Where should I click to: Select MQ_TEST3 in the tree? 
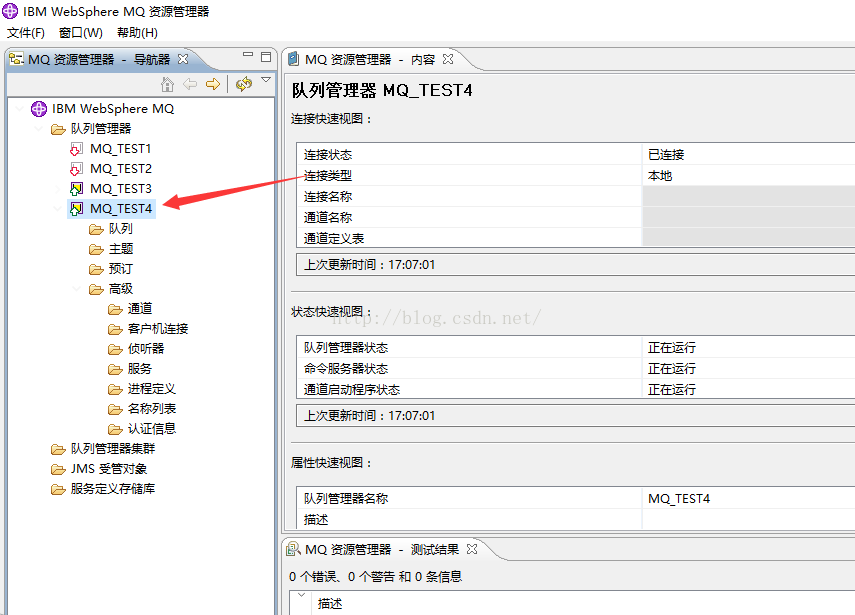click(121, 189)
